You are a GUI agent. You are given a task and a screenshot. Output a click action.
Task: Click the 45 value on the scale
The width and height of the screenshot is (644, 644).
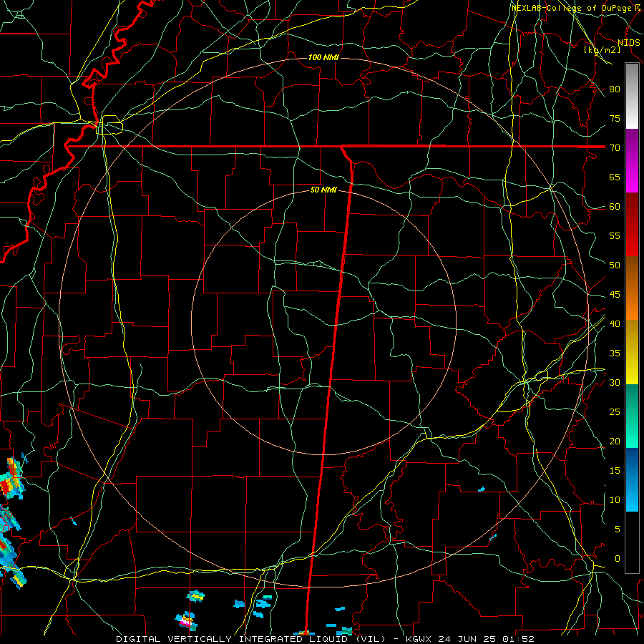(615, 295)
